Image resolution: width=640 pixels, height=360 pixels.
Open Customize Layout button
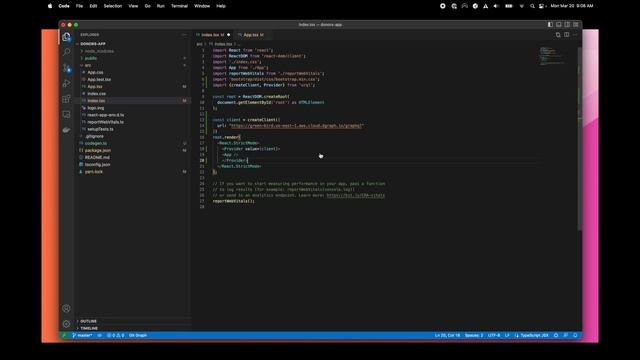(x=576, y=25)
